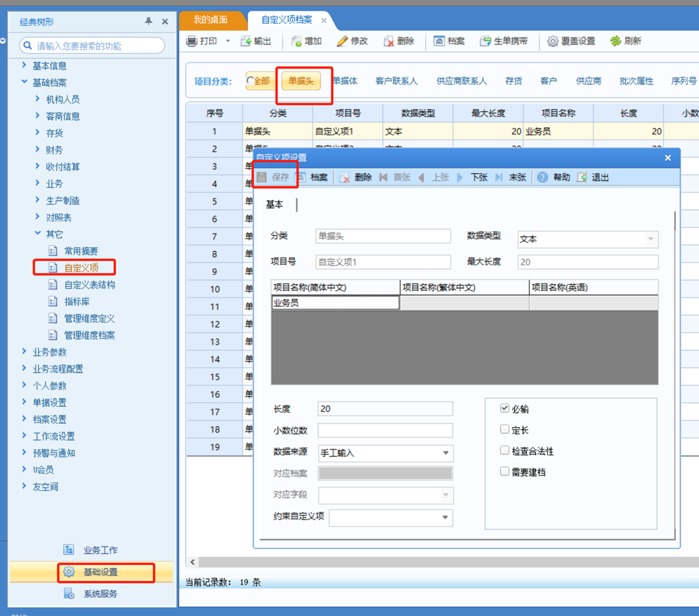This screenshot has height=616, width=699.
Task: Click the Modify (修改) pencil icon
Action: click(x=343, y=41)
